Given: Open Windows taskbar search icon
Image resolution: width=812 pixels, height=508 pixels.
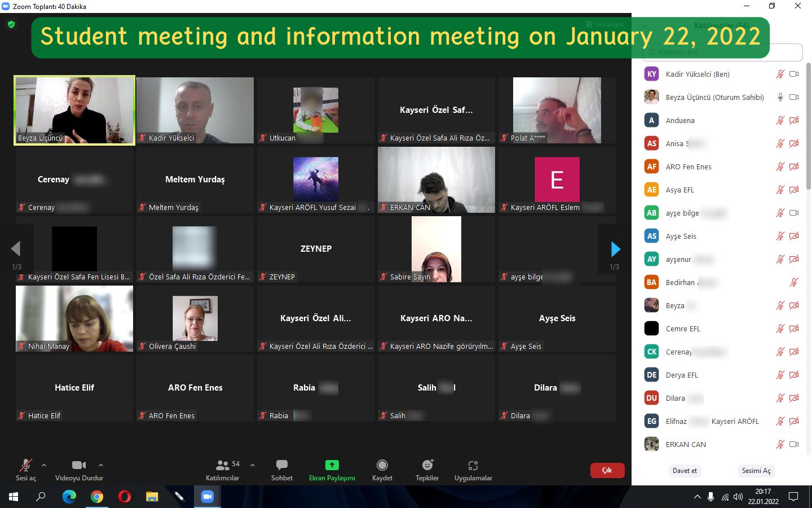Looking at the screenshot, I should pos(41,497).
